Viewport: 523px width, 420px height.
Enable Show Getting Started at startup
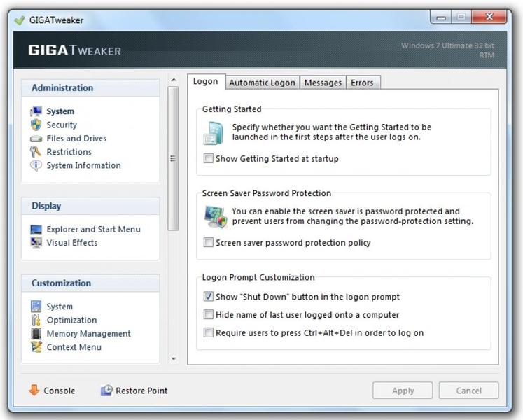tap(209, 158)
